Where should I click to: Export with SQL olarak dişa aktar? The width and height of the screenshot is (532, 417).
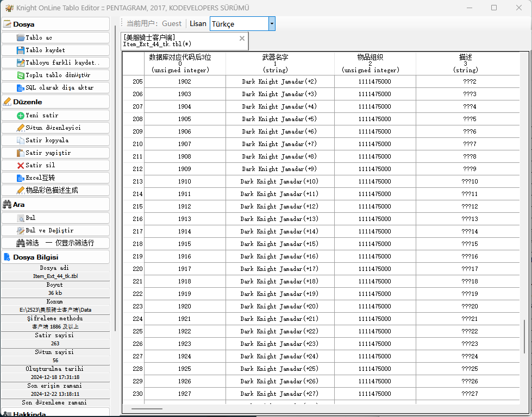coord(55,88)
